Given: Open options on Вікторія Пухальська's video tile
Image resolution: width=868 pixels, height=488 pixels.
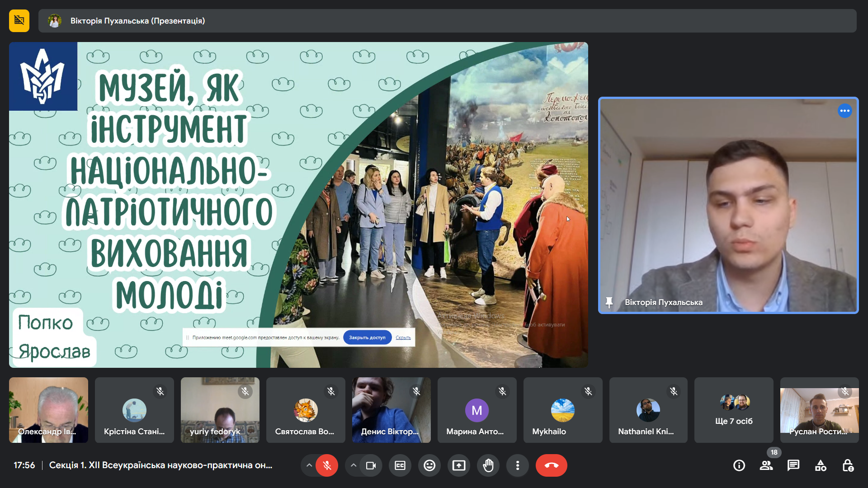Looking at the screenshot, I should point(844,111).
